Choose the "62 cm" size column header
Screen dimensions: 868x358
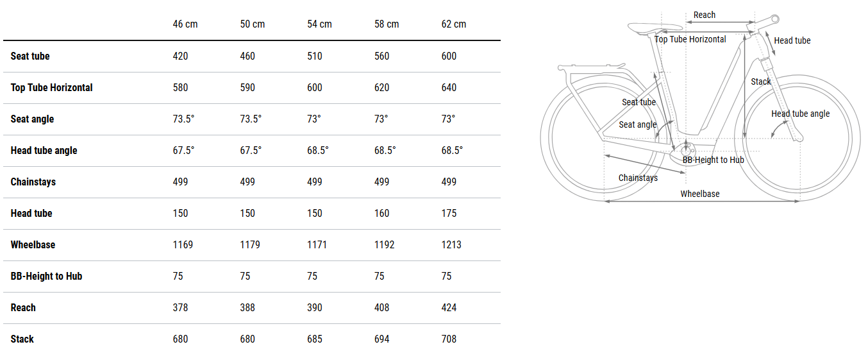[x=454, y=24]
